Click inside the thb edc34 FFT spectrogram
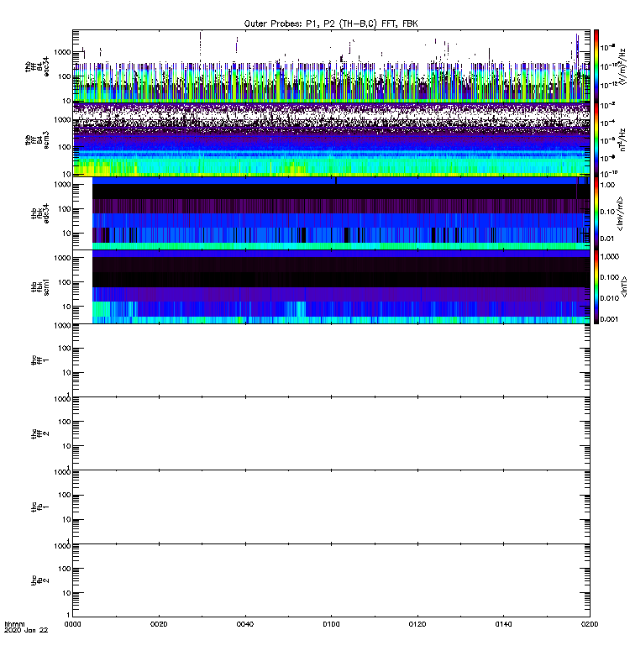Image resolution: width=630 pixels, height=672 pixels. click(331, 66)
